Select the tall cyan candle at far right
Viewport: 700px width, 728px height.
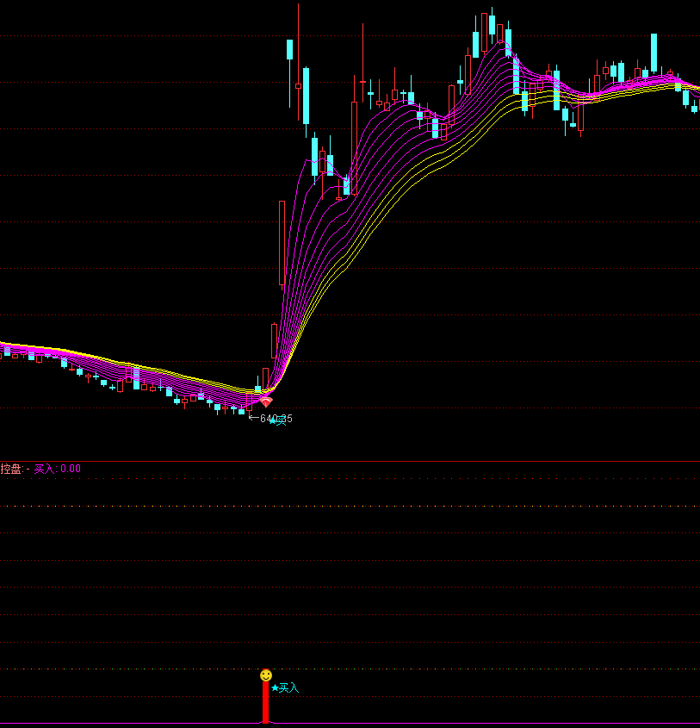[654, 53]
